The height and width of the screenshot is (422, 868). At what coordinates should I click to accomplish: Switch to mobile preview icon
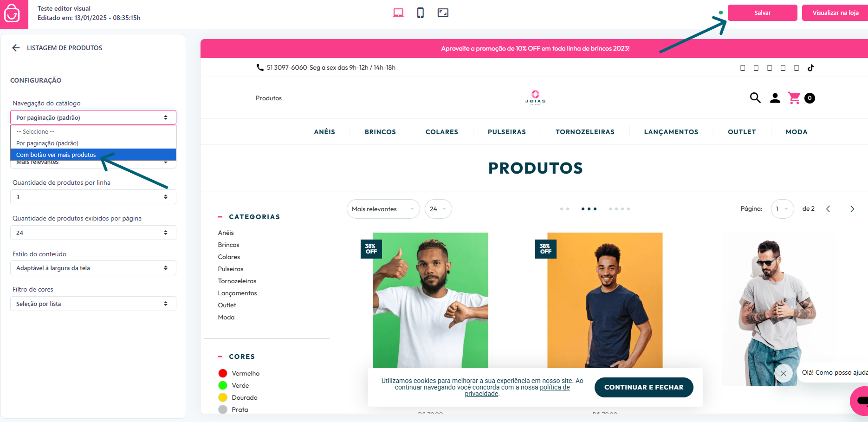tap(421, 13)
